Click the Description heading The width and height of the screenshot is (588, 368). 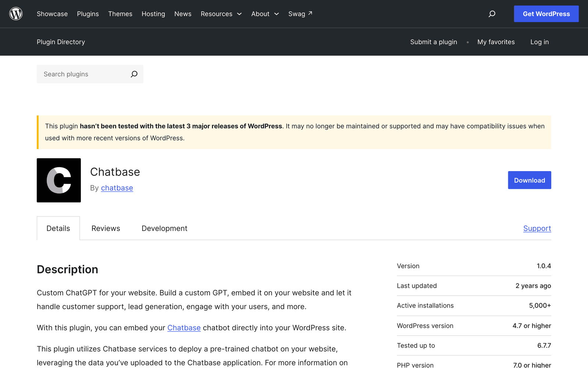67,269
